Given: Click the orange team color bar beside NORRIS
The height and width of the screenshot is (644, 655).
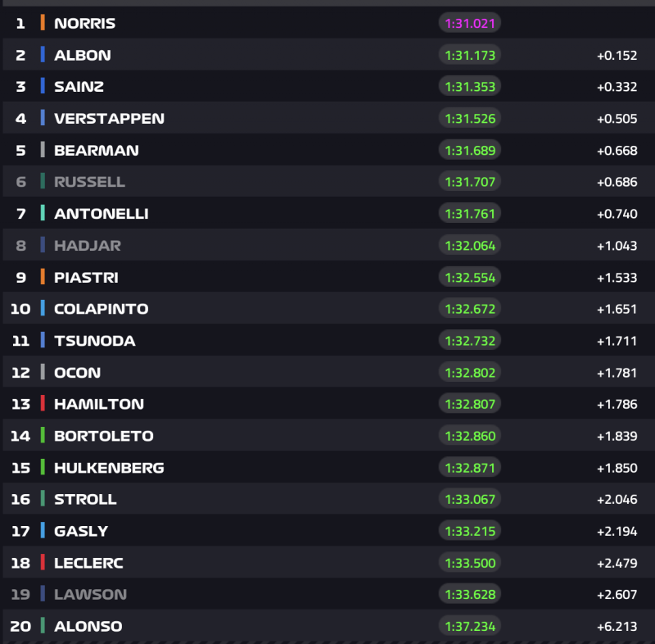Looking at the screenshot, I should click(x=43, y=23).
